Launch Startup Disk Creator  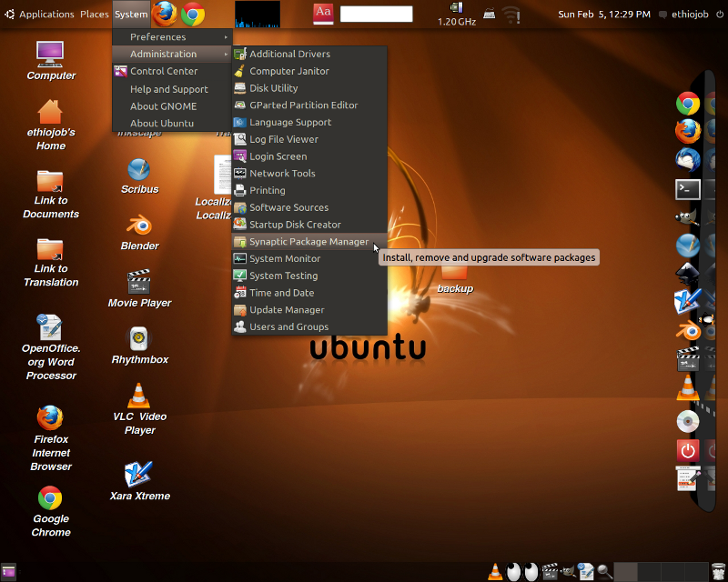(309, 225)
